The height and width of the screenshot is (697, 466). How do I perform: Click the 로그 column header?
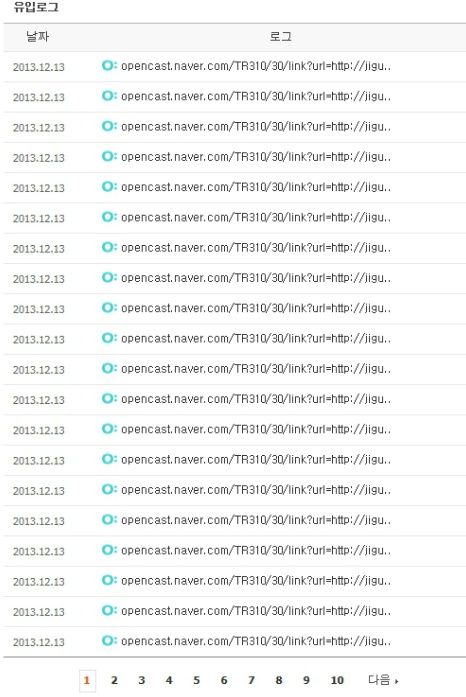click(x=281, y=36)
